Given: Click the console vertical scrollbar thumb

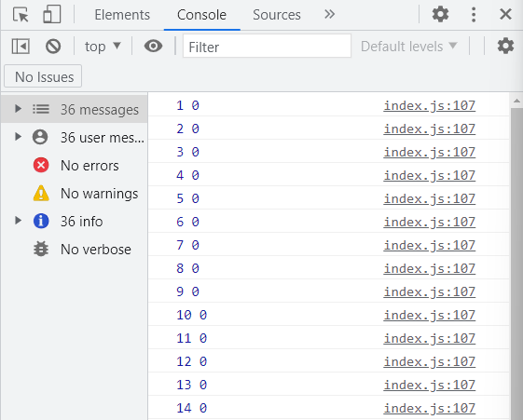Looking at the screenshot, I should coord(516,264).
